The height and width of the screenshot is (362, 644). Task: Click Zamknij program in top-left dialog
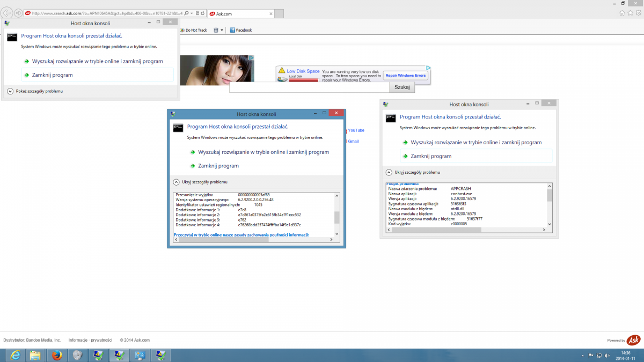click(97, 75)
